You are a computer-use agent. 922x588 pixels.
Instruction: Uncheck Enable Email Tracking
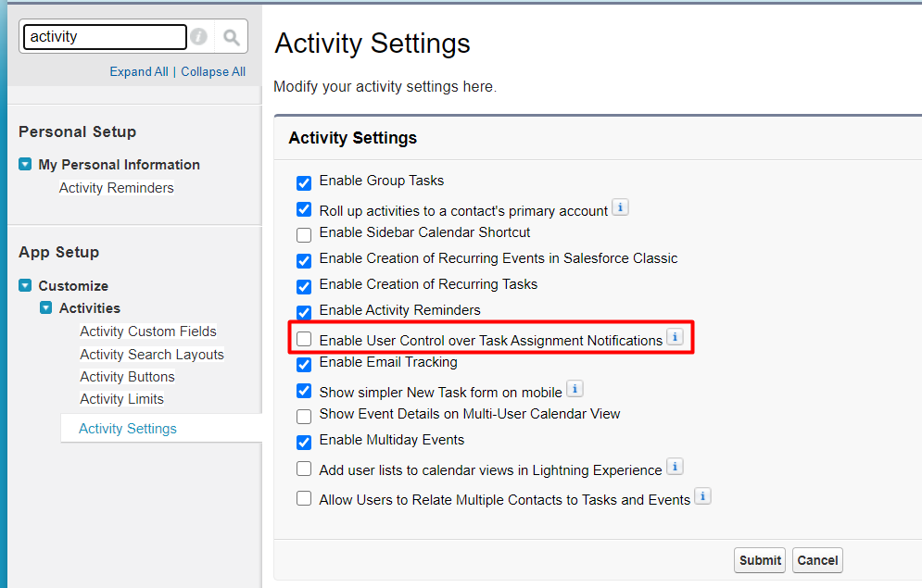304,365
